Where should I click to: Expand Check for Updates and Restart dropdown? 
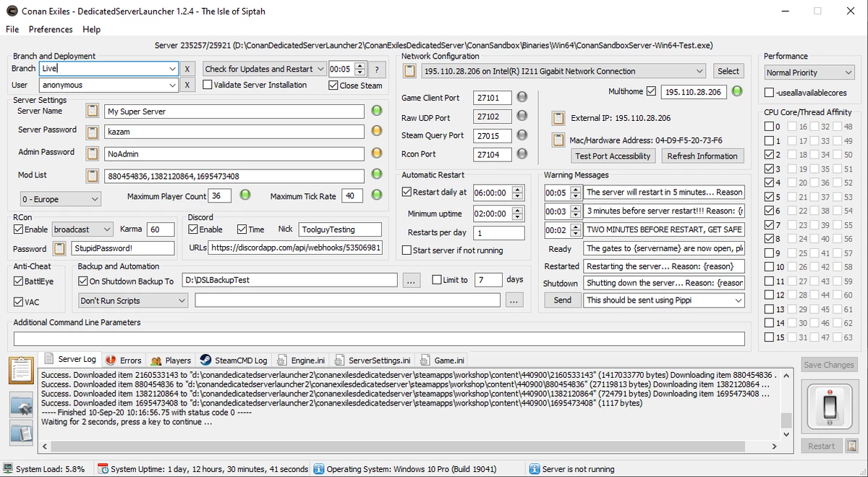coord(265,69)
